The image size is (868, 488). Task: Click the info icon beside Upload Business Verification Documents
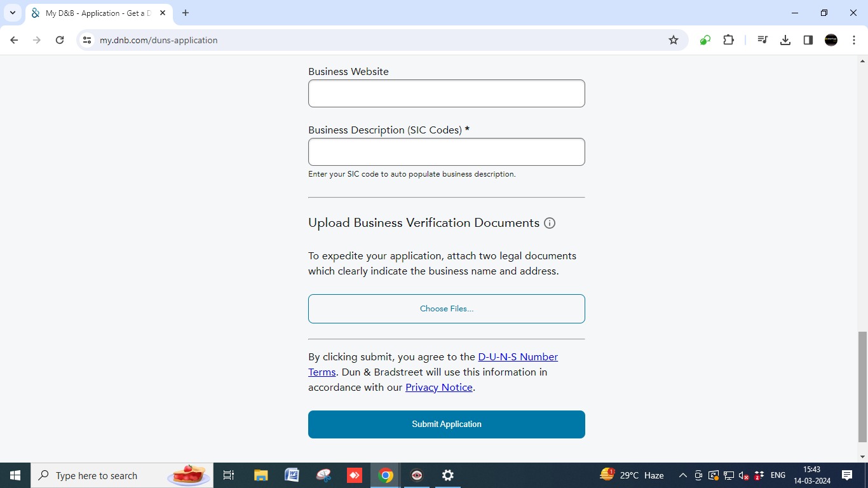[x=549, y=223]
